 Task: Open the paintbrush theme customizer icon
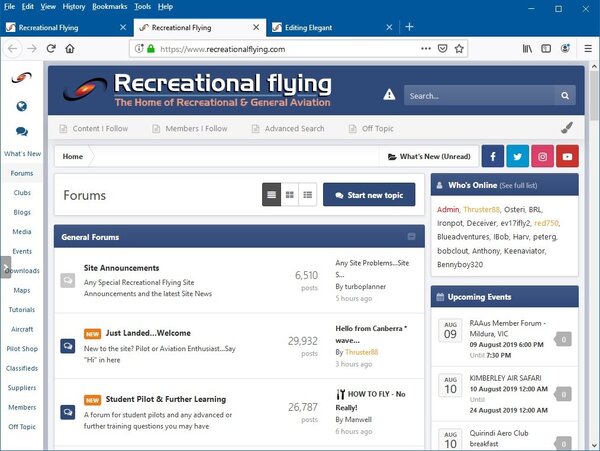(x=567, y=128)
